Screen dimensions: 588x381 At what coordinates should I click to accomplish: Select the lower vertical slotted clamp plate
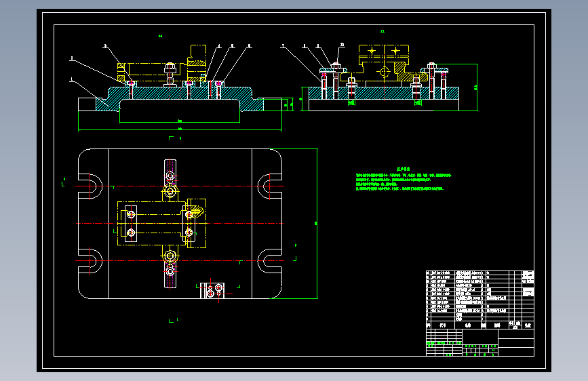(x=170, y=275)
